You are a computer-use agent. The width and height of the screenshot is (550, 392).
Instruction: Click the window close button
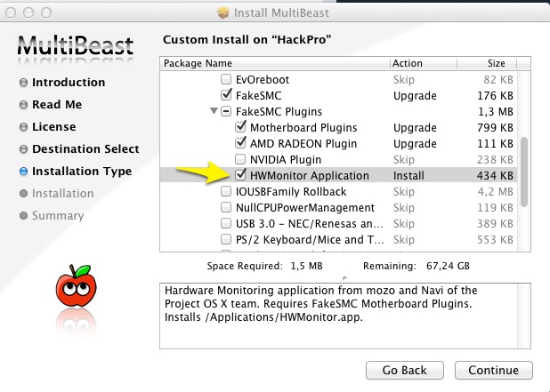(x=11, y=12)
